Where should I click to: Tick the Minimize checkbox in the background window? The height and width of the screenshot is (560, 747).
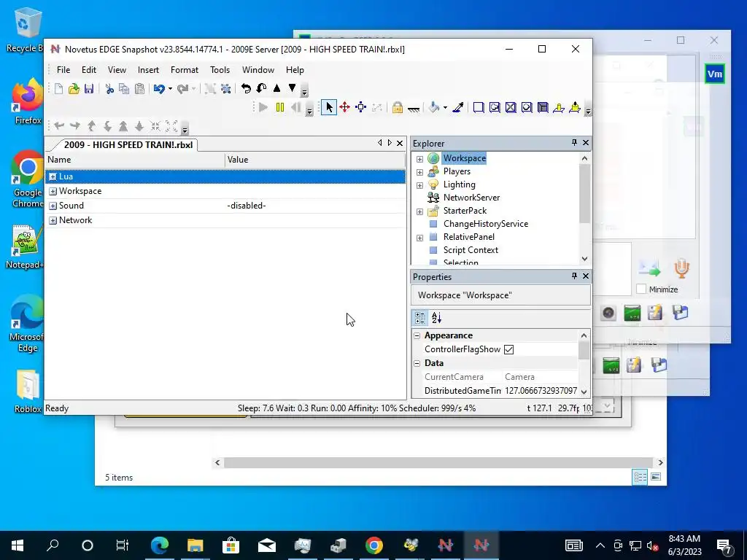641,289
